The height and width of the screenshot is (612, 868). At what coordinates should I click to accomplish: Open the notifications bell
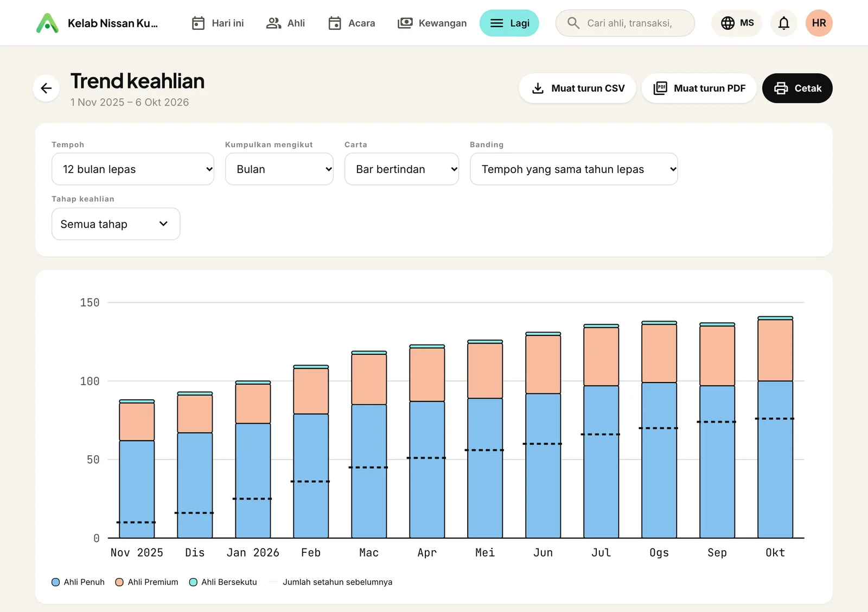(783, 23)
